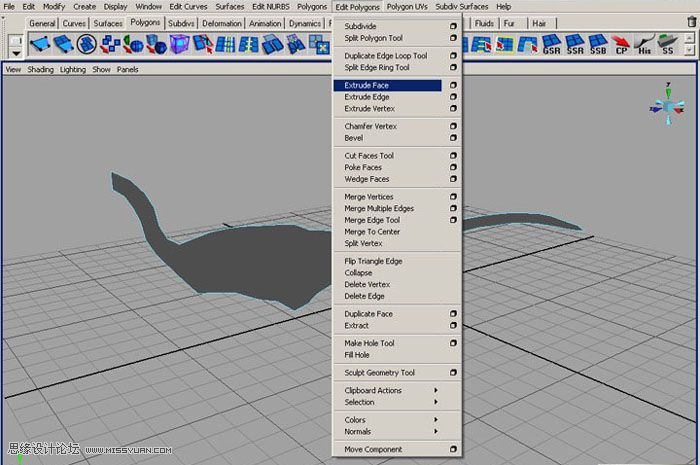Open the option box next to Bevel
700x465 pixels.
click(x=453, y=139)
